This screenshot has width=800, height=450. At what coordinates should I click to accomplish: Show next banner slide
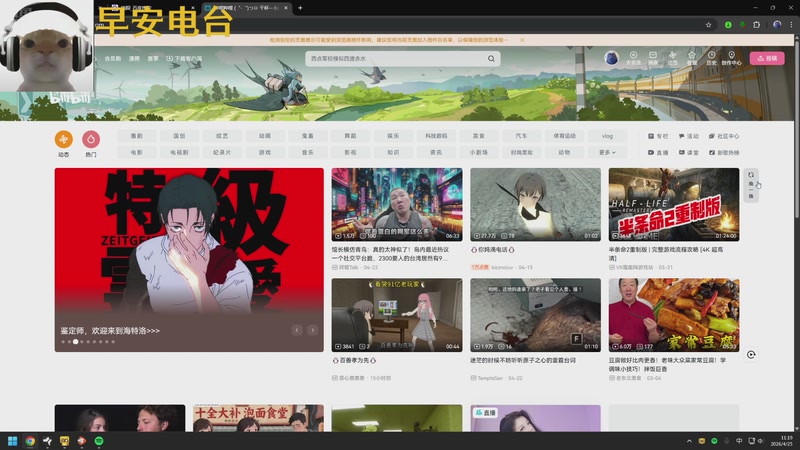312,330
